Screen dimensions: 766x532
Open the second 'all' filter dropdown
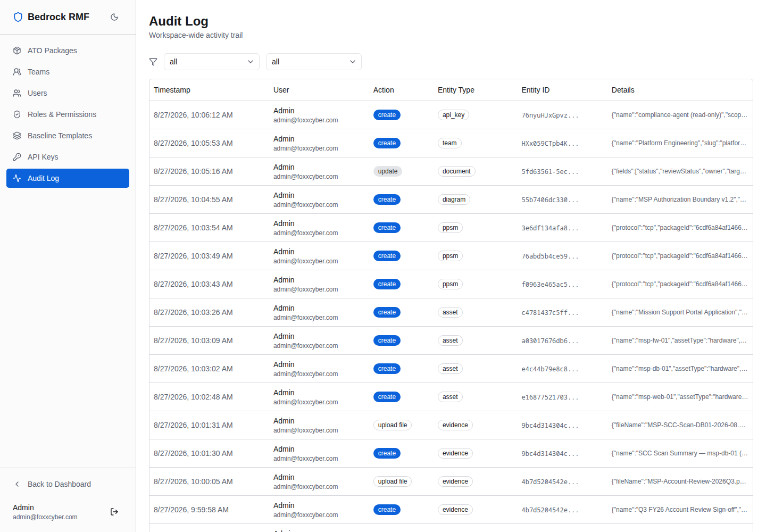click(314, 62)
